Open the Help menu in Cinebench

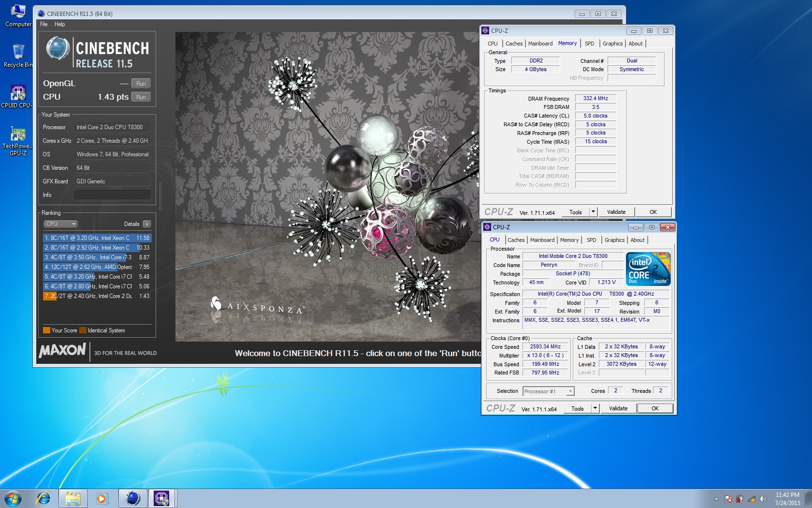(x=59, y=24)
